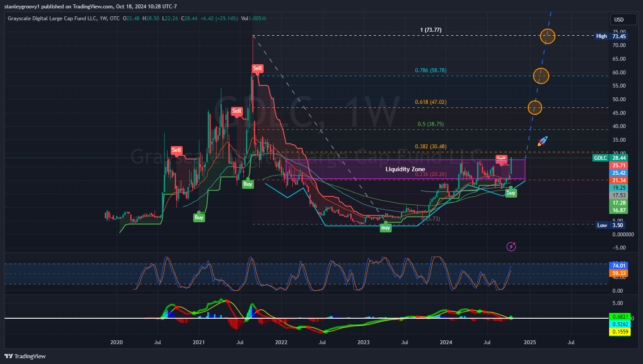This screenshot has width=643, height=364.
Task: Click the yellow 0.1559 MACD value
Action: (620, 332)
